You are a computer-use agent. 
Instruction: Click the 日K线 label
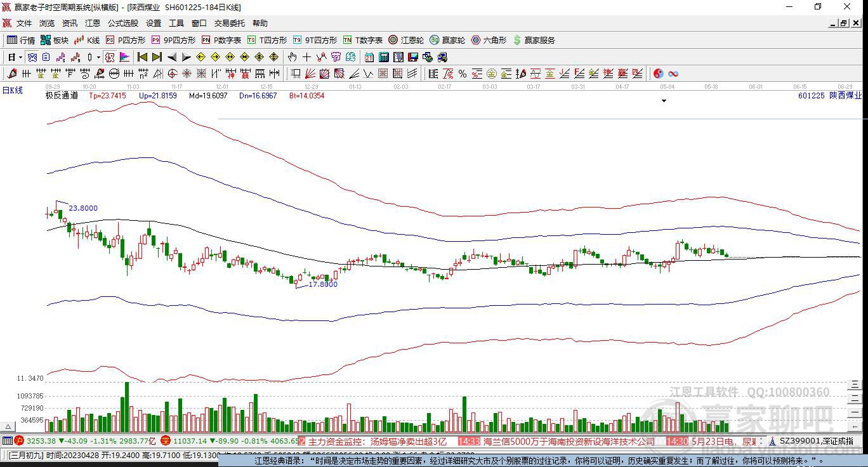click(x=12, y=90)
